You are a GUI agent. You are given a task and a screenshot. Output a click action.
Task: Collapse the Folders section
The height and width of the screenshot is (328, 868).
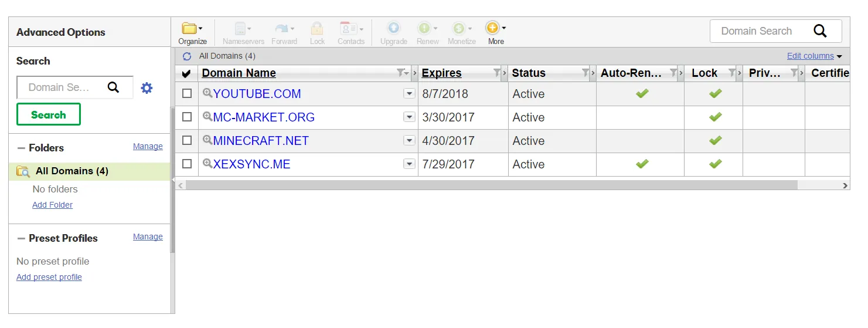coord(22,148)
